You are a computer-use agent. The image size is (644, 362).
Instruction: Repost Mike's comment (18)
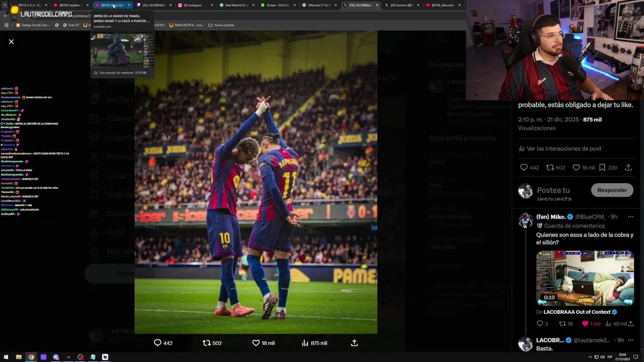pos(562,324)
